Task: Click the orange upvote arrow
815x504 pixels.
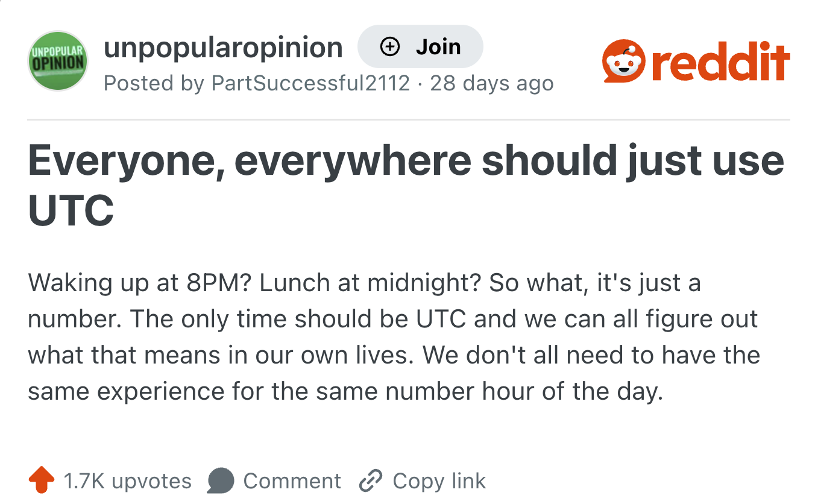Action: point(42,480)
